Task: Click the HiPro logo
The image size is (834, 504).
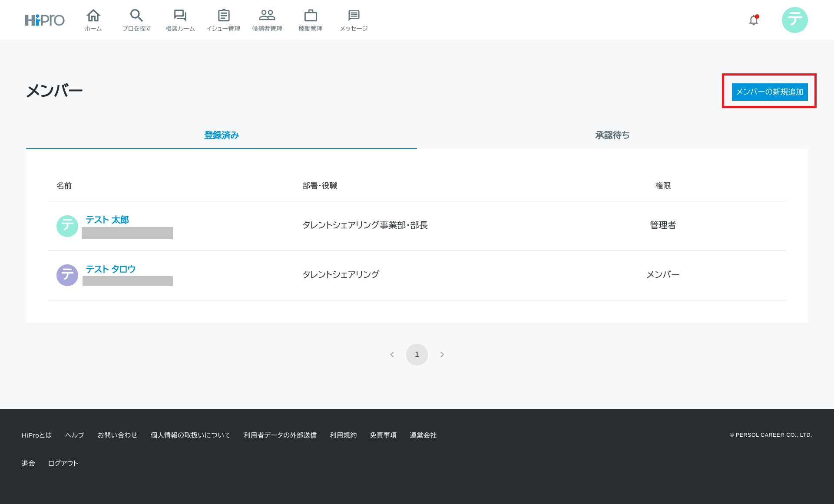Action: pyautogui.click(x=44, y=20)
